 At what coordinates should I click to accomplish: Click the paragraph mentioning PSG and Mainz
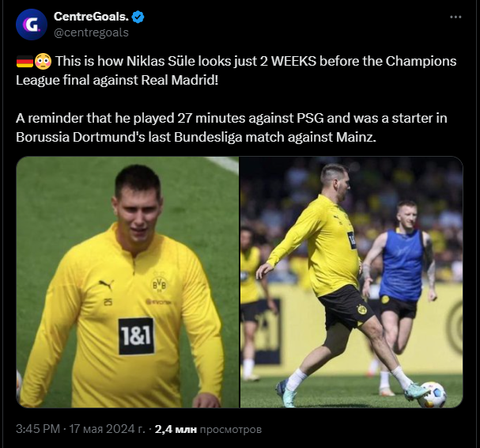pos(231,127)
